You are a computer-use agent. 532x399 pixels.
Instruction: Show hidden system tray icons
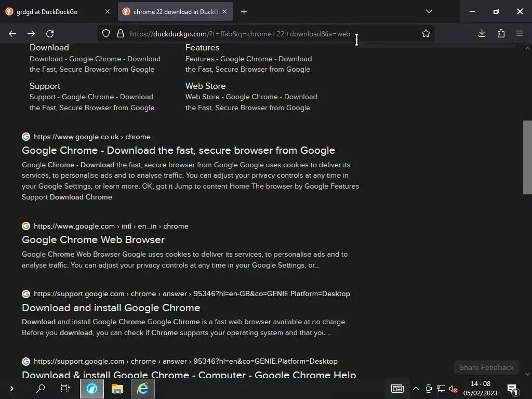(x=416, y=389)
